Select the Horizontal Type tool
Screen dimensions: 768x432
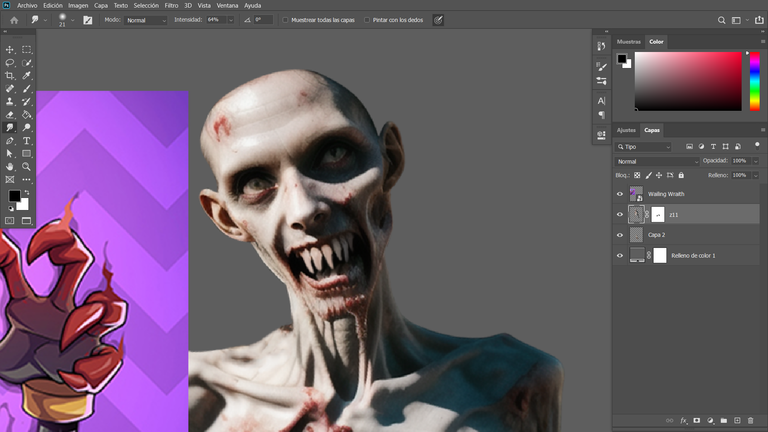[26, 141]
